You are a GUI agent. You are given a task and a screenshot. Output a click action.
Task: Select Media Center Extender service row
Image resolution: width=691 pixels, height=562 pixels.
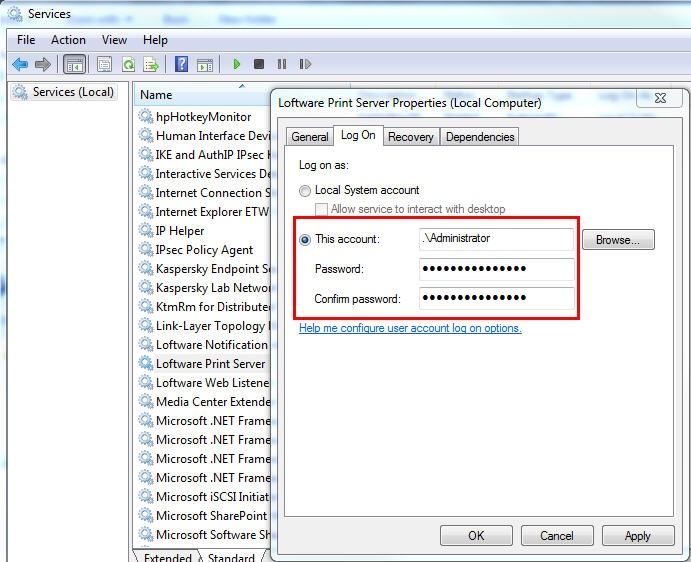pos(203,401)
